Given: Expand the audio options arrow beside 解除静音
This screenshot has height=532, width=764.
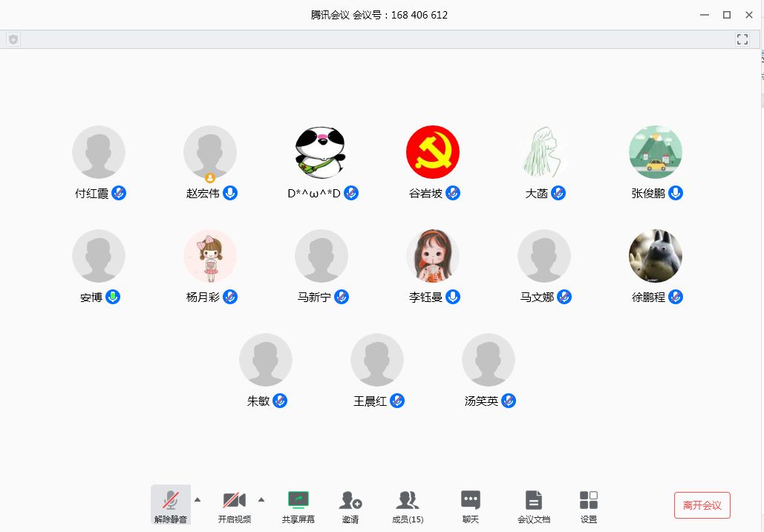Looking at the screenshot, I should (x=197, y=499).
